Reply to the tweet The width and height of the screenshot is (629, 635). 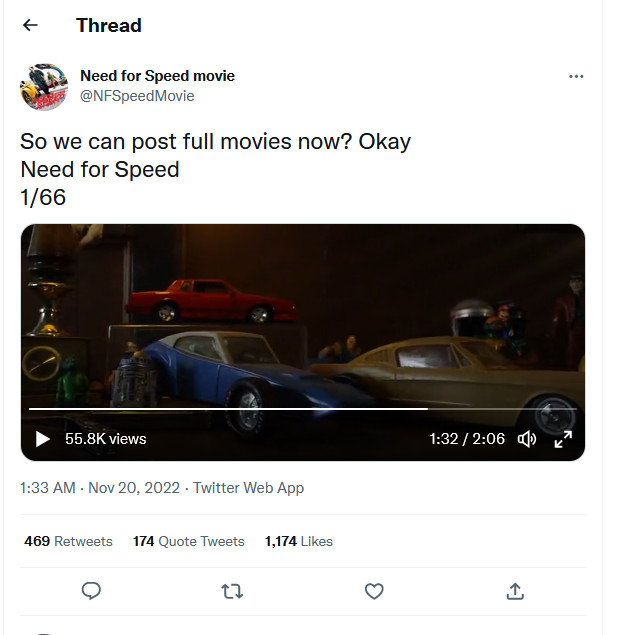pyautogui.click(x=91, y=591)
